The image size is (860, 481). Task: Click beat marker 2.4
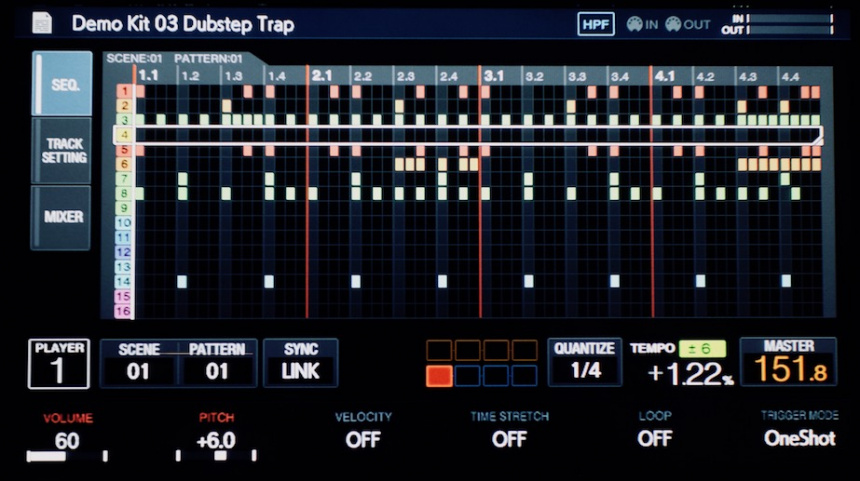[449, 76]
